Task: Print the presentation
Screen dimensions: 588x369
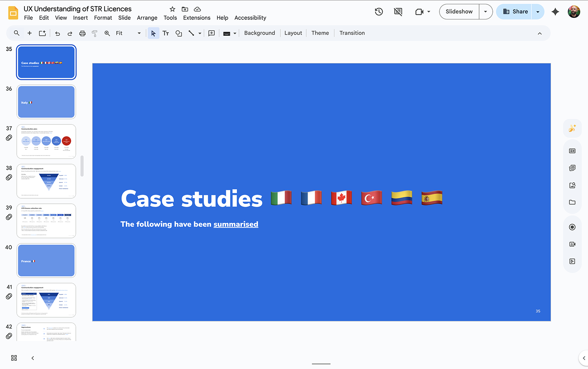Action: click(82, 33)
